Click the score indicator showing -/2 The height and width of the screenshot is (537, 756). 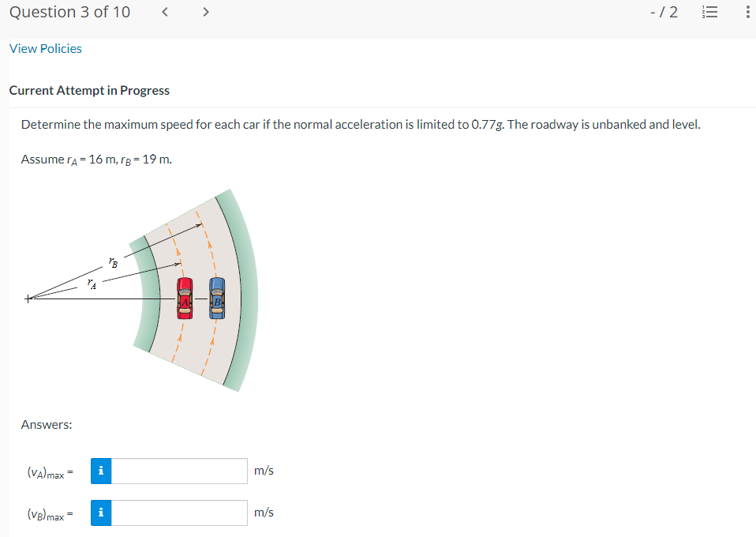[x=664, y=12]
